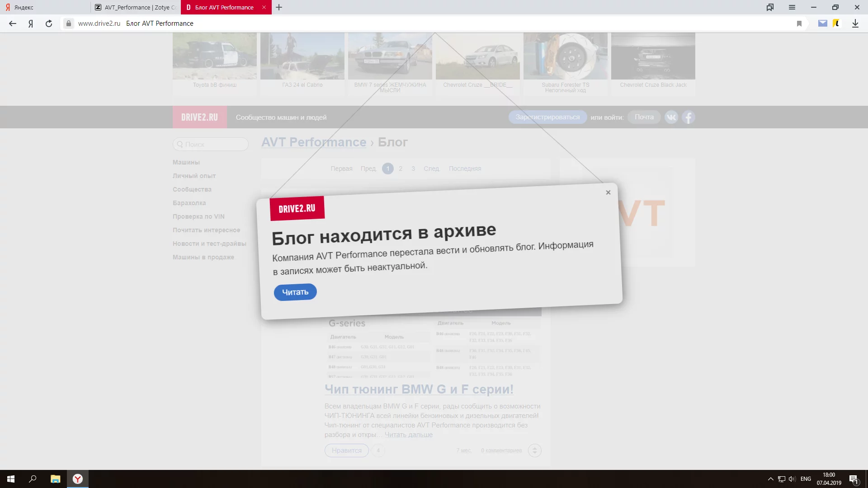Open a new browser tab
The height and width of the screenshot is (488, 868).
pyautogui.click(x=279, y=7)
